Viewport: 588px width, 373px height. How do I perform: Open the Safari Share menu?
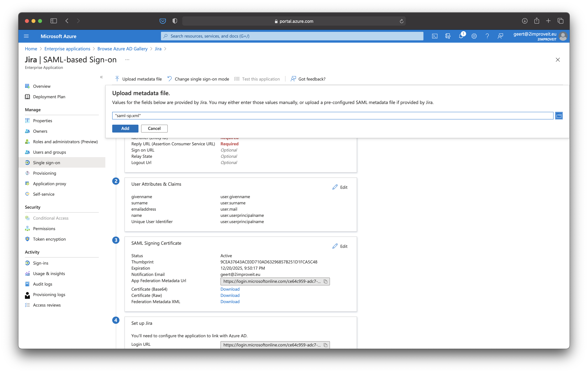[536, 21]
